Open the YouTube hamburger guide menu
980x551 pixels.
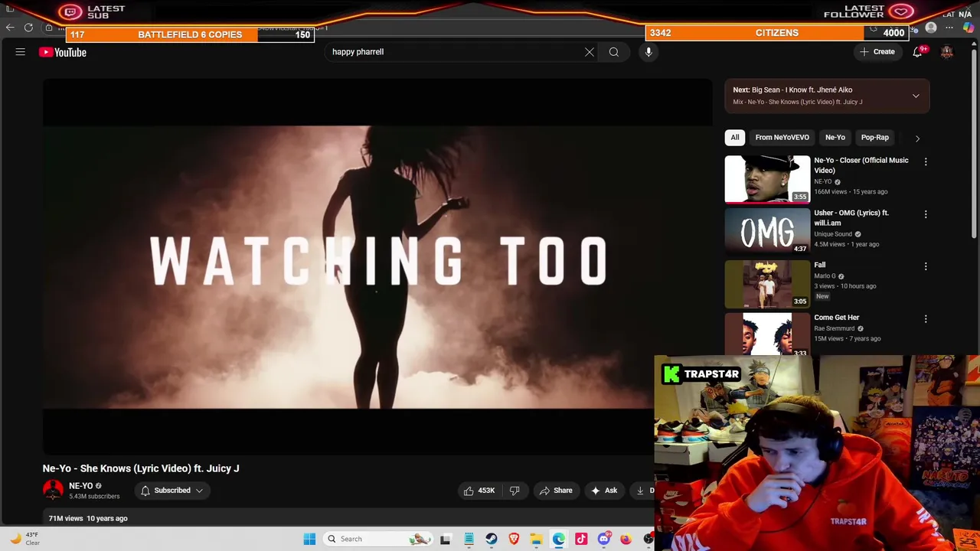coord(21,52)
